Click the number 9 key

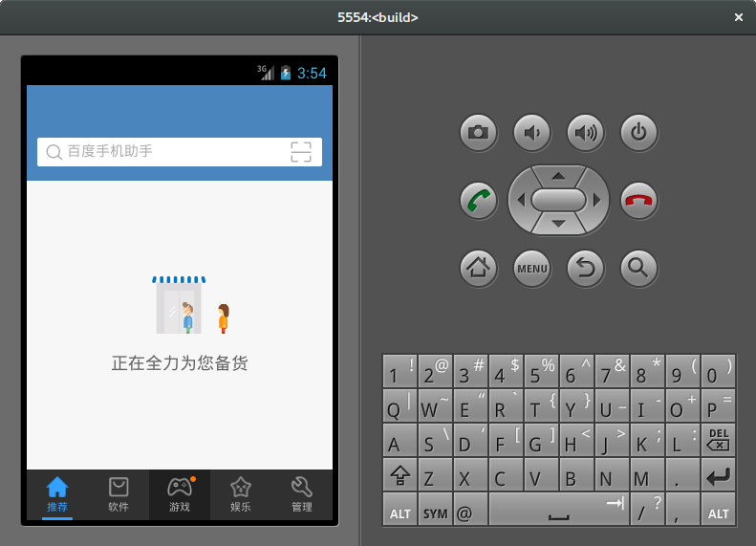point(682,371)
